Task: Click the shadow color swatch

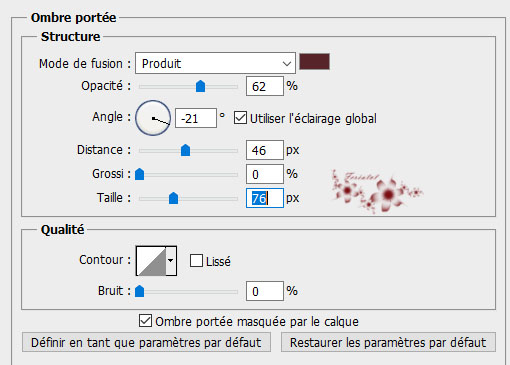Action: (x=314, y=62)
